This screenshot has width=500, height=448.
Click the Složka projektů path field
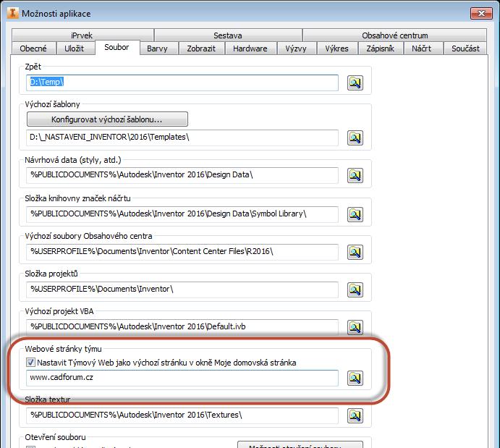pyautogui.click(x=182, y=289)
